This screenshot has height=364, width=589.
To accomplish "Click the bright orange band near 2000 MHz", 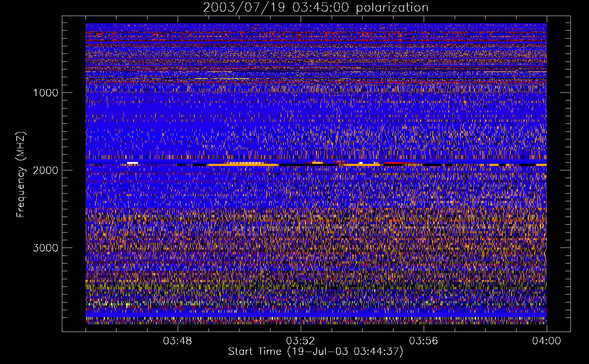I will pyautogui.click(x=243, y=165).
